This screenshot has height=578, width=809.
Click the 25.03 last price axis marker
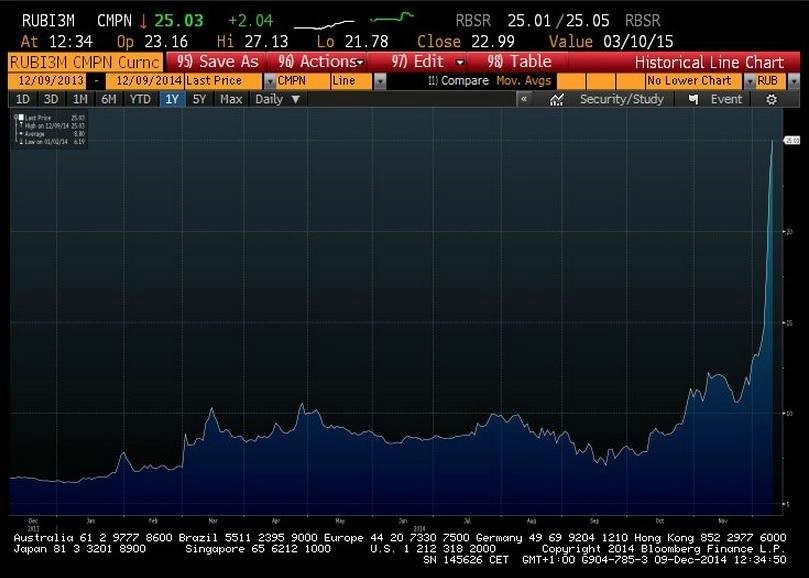click(x=791, y=140)
